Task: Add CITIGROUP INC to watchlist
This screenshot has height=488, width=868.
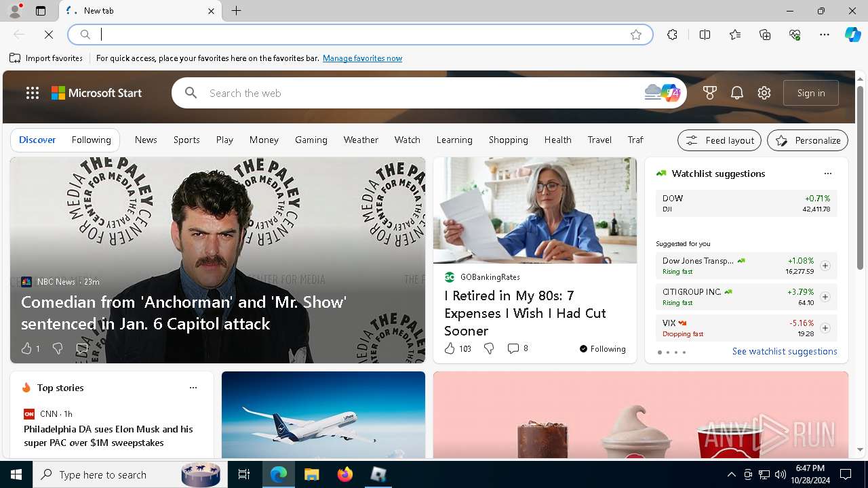Action: (x=825, y=297)
